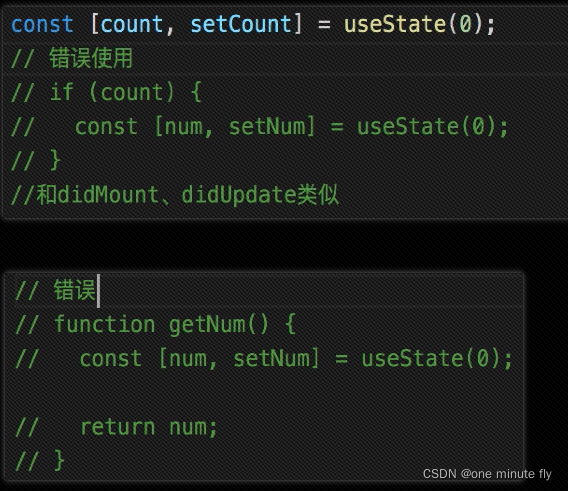Click setCount in the first line
This screenshot has height=491, width=568.
point(241,24)
